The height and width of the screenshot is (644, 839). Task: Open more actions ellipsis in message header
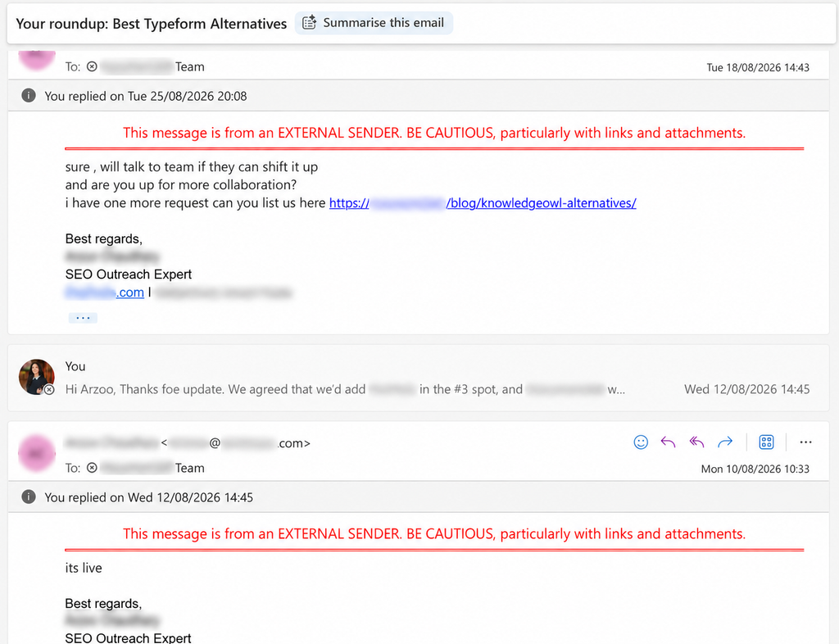(805, 442)
